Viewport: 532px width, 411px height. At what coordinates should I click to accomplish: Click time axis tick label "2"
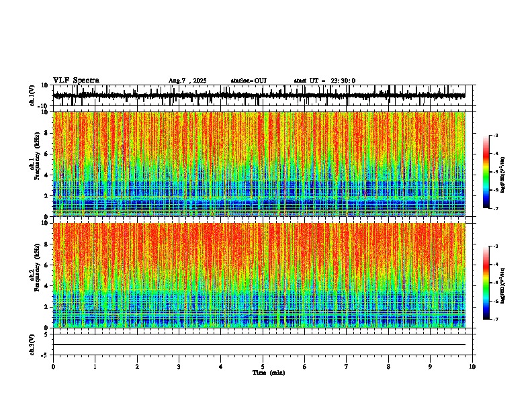coord(137,367)
